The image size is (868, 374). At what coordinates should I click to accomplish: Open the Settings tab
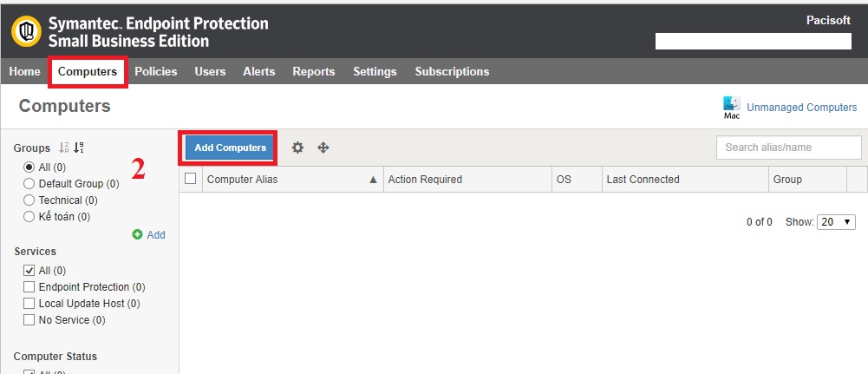(x=375, y=71)
